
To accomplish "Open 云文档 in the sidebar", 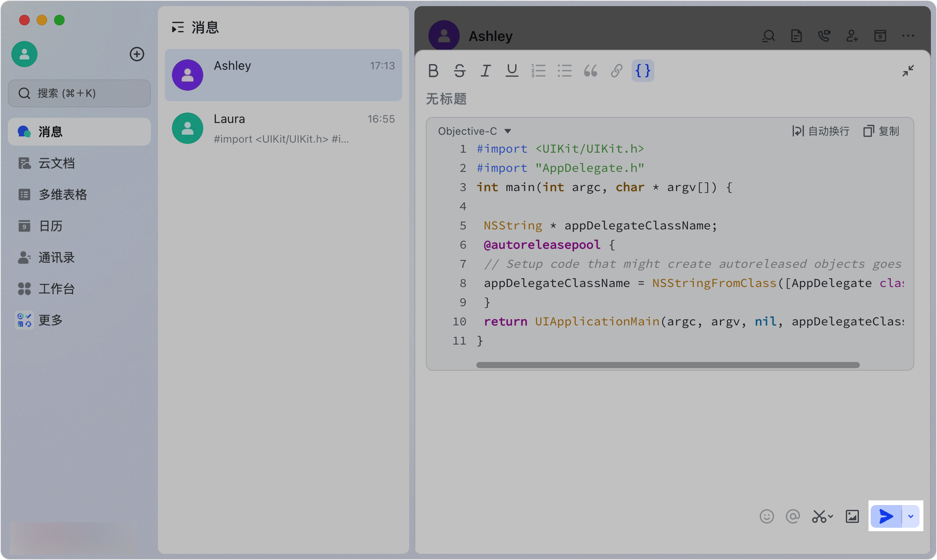I will pos(79,163).
